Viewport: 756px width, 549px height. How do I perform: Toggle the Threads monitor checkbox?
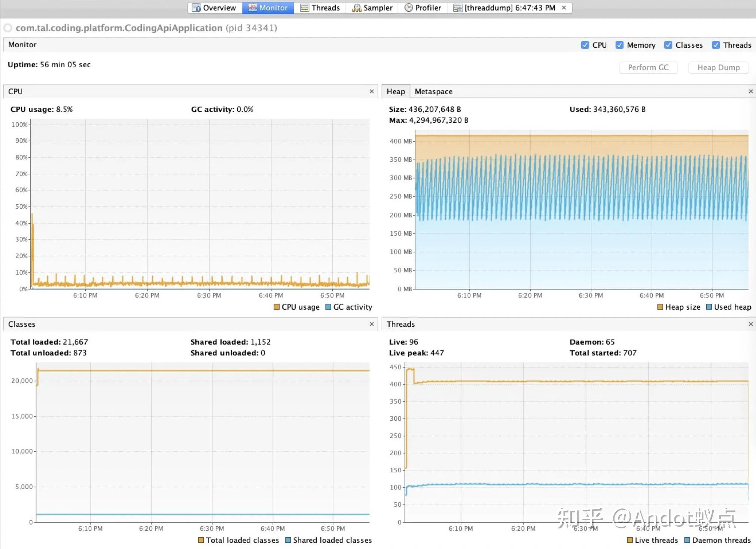coord(716,45)
